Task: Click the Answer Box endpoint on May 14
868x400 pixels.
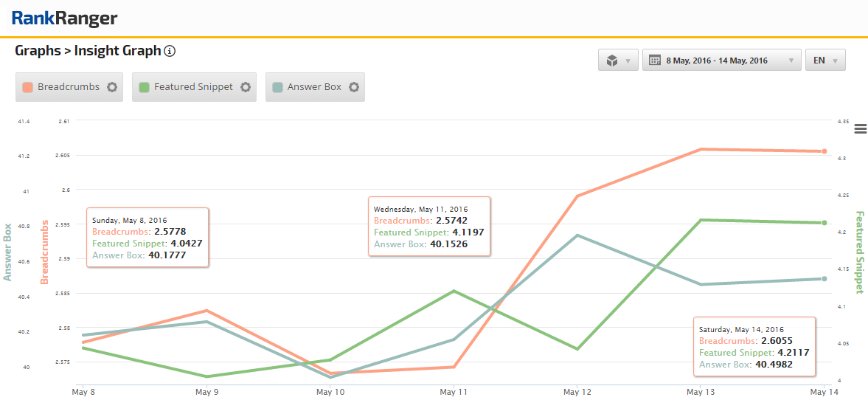Action: (824, 279)
